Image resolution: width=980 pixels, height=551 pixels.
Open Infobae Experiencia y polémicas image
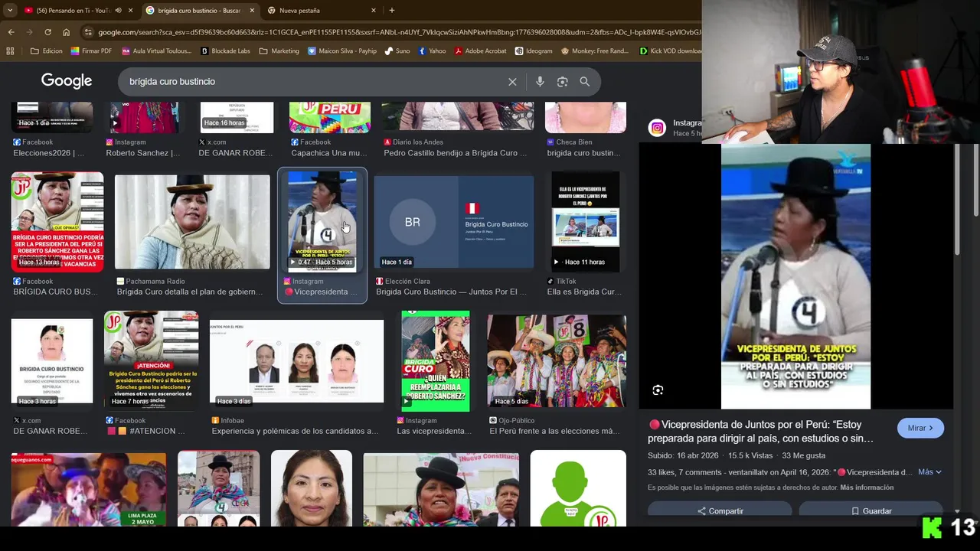coord(296,362)
